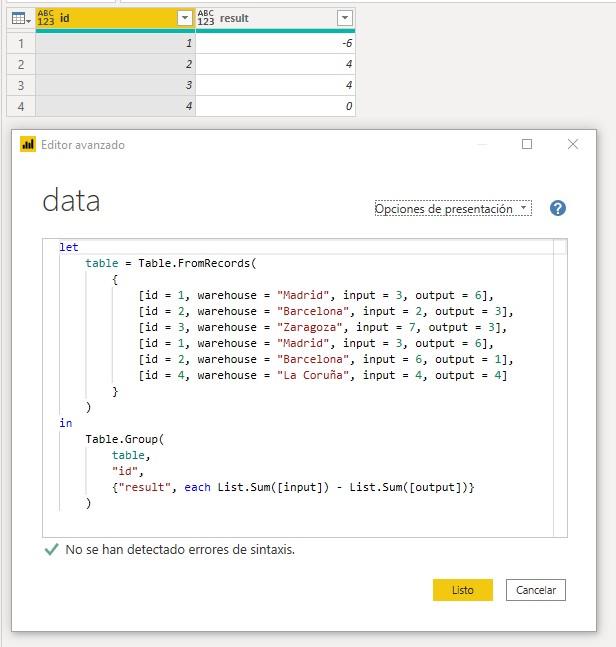Viewport: 616px width, 647px height.
Task: Click the ABC123 type icon for id column
Action: (x=46, y=18)
